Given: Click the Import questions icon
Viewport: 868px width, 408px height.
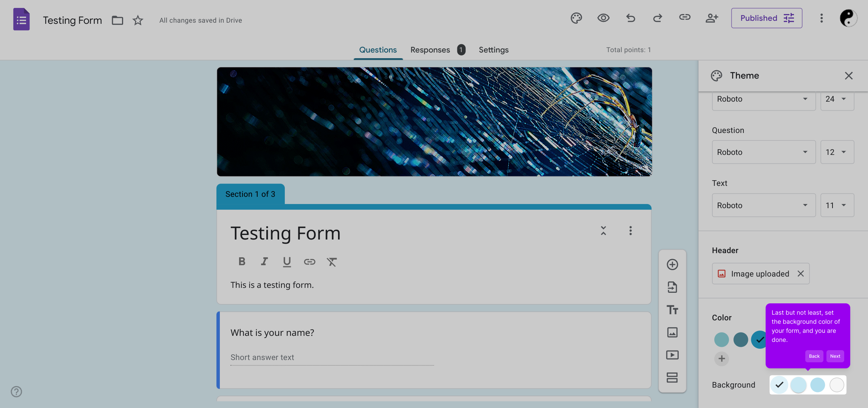Looking at the screenshot, I should tap(672, 287).
